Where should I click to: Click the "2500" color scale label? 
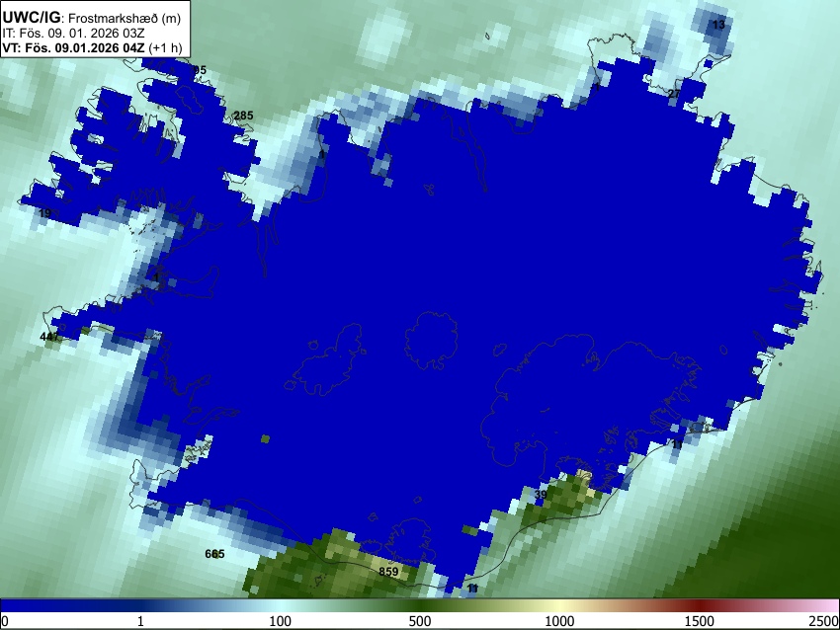824,621
